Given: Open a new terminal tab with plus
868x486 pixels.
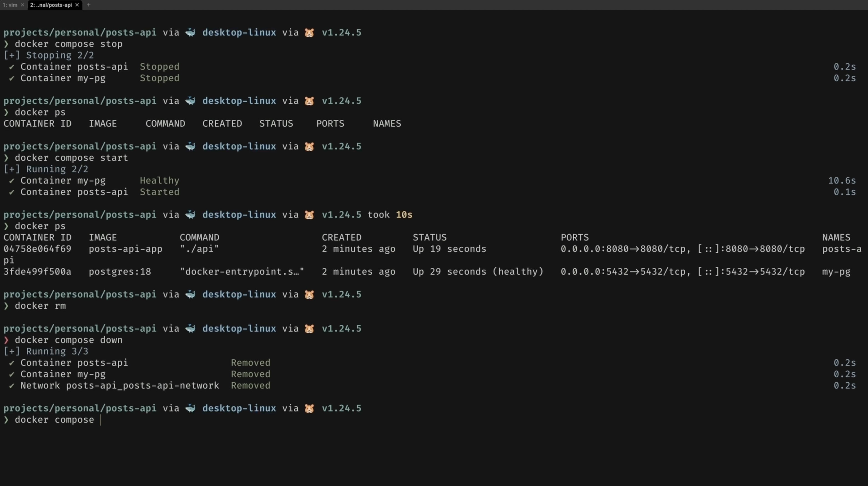Looking at the screenshot, I should coord(89,5).
